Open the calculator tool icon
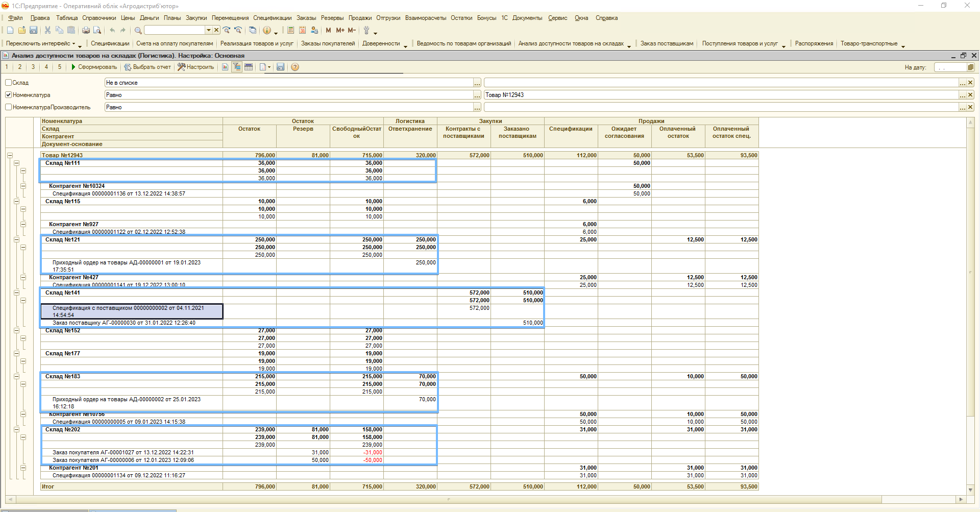 [290, 31]
